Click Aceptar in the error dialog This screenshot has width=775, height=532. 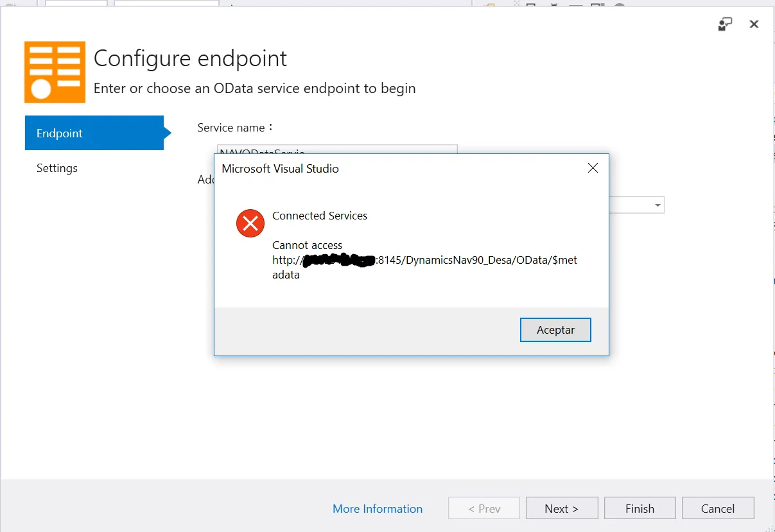tap(555, 330)
